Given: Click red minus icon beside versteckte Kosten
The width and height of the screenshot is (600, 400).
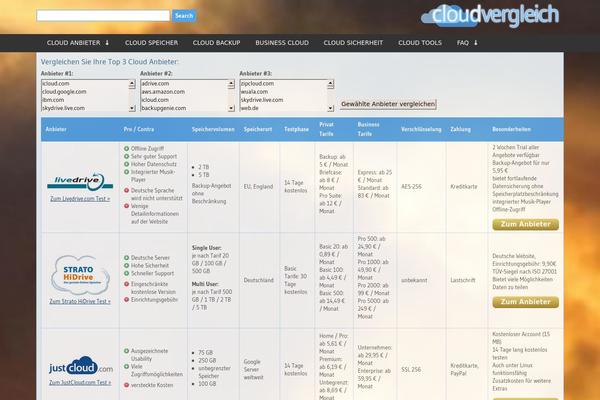Looking at the screenshot, I should point(126,385).
